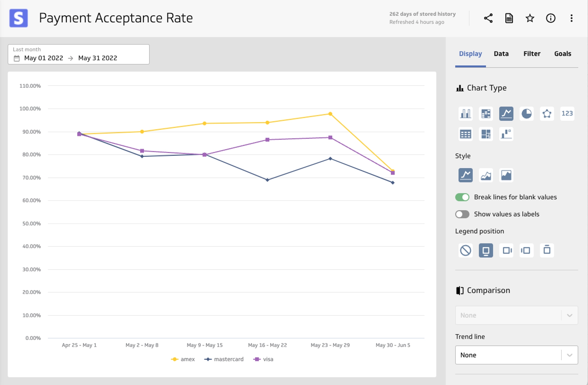Set legend position to bottom
588x385 pixels.
coord(486,250)
